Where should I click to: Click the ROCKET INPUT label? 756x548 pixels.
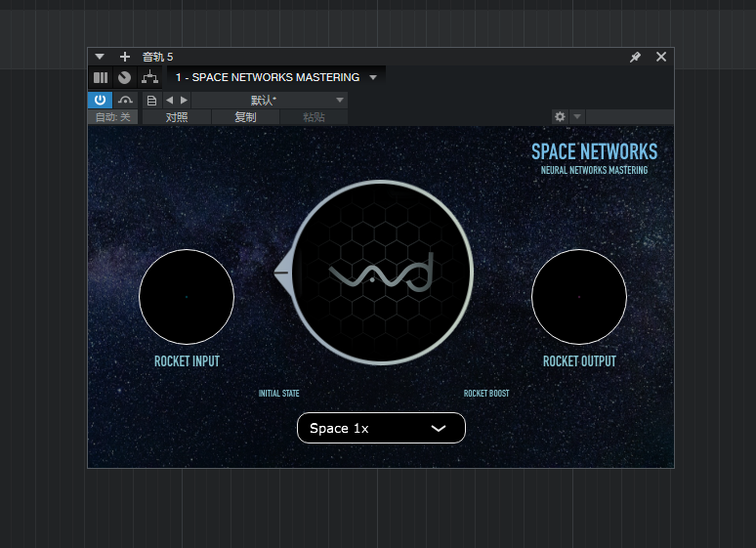[x=187, y=361]
